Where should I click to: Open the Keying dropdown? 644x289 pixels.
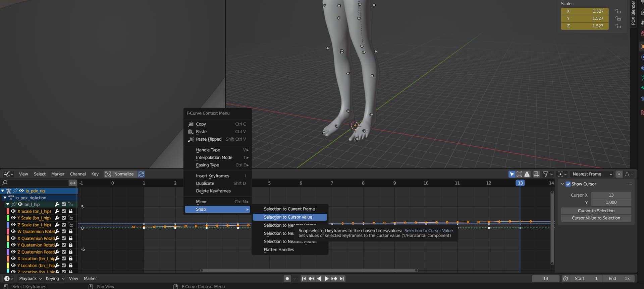point(55,279)
